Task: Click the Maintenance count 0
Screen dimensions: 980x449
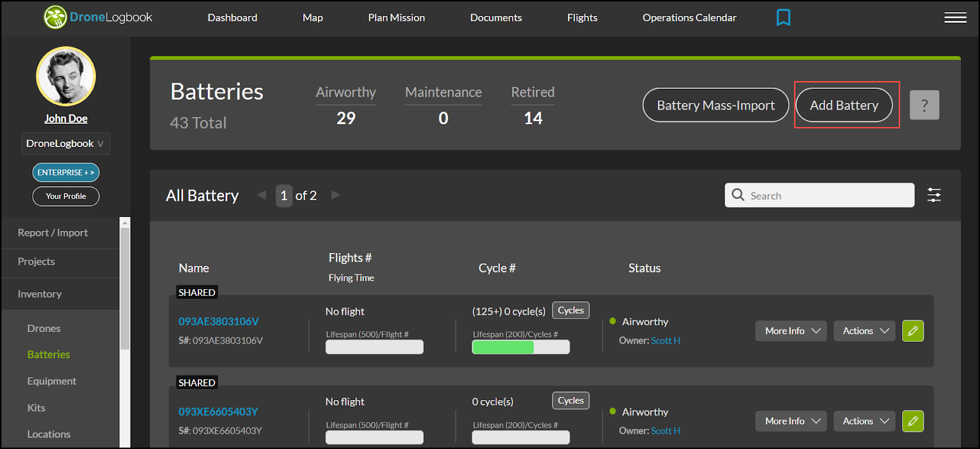Action: pyautogui.click(x=443, y=118)
